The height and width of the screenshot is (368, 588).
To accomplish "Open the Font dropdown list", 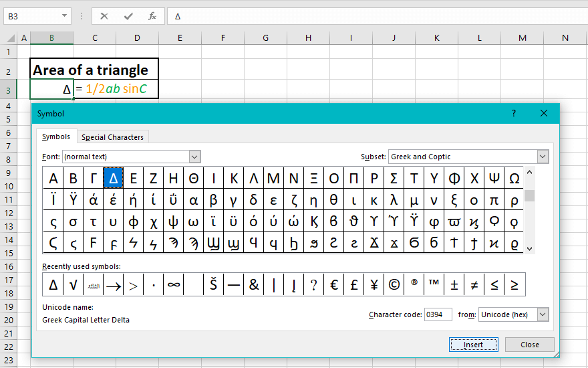I will point(194,157).
